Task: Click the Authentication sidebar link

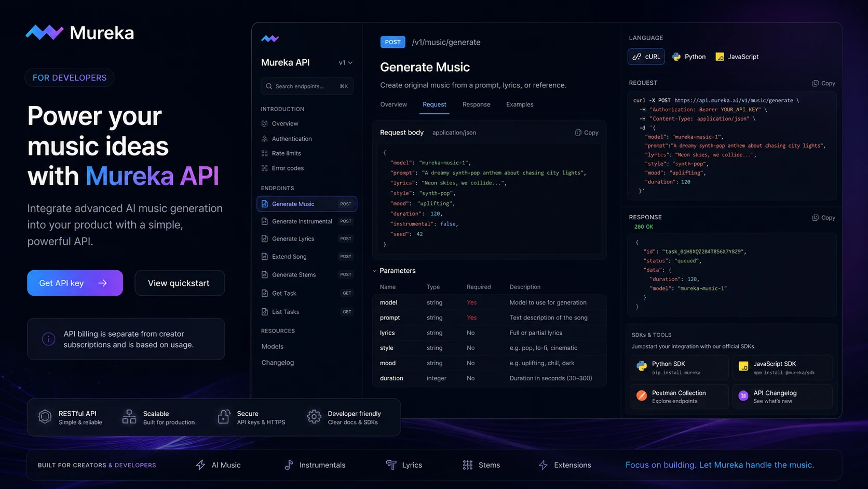Action: click(x=292, y=139)
